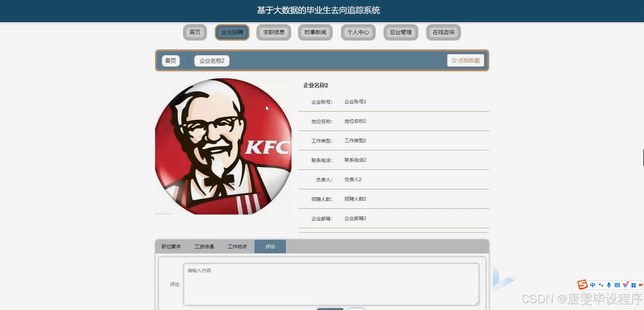Click the 点我收藏 favorite button
This screenshot has width=644, height=310.
point(466,60)
